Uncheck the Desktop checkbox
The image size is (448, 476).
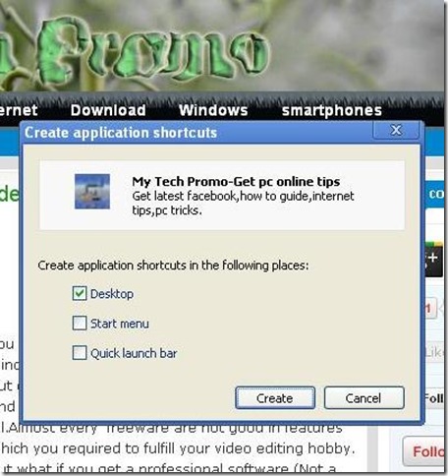[x=80, y=294]
